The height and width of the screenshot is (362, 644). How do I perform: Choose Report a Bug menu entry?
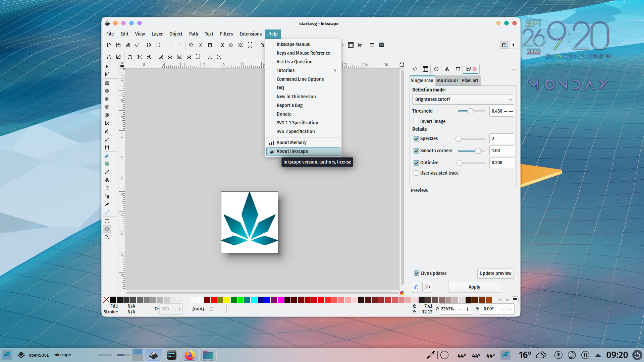pyautogui.click(x=304, y=105)
